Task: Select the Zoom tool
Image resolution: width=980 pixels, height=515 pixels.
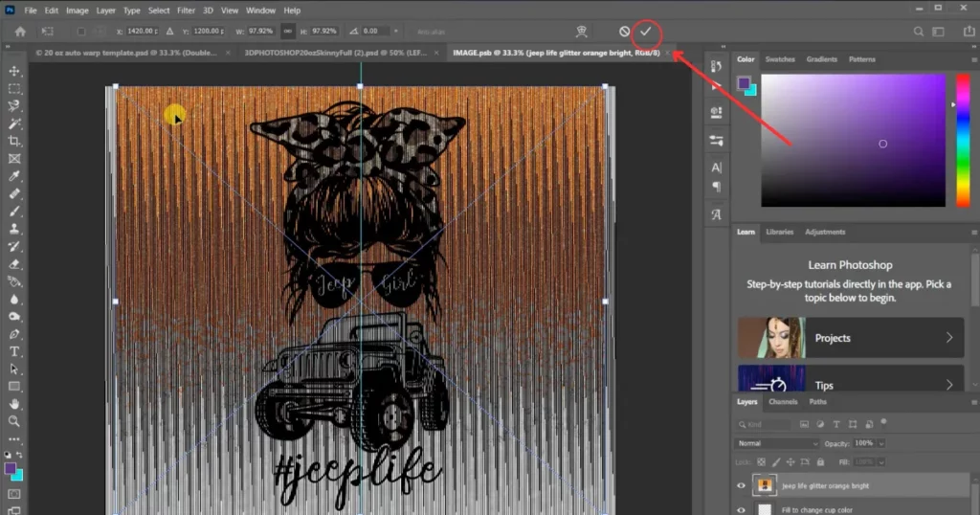Action: tap(14, 421)
